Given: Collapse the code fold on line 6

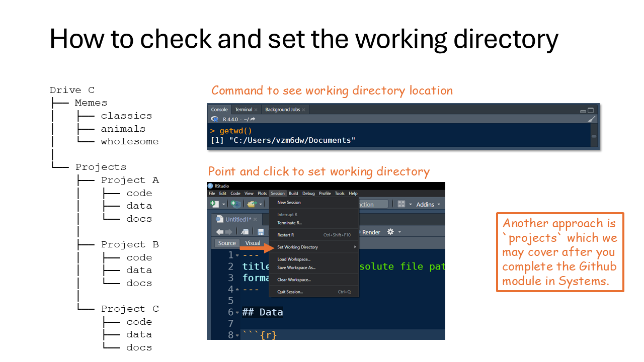Looking at the screenshot, I should pos(237,313).
